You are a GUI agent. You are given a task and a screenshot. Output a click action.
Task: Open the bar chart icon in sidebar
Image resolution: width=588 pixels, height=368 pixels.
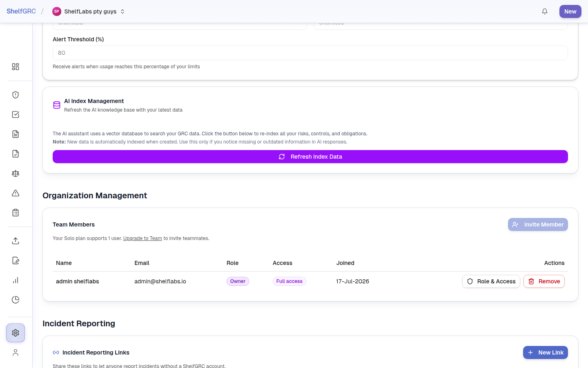[16, 280]
